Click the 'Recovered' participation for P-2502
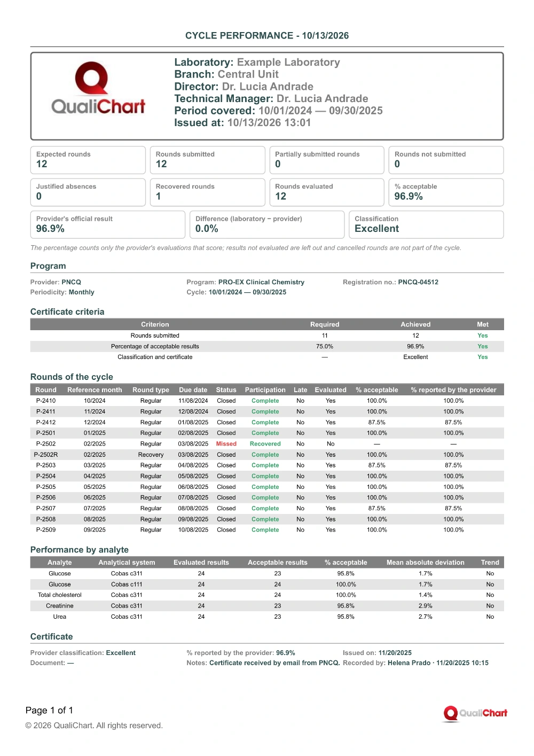 tap(265, 444)
